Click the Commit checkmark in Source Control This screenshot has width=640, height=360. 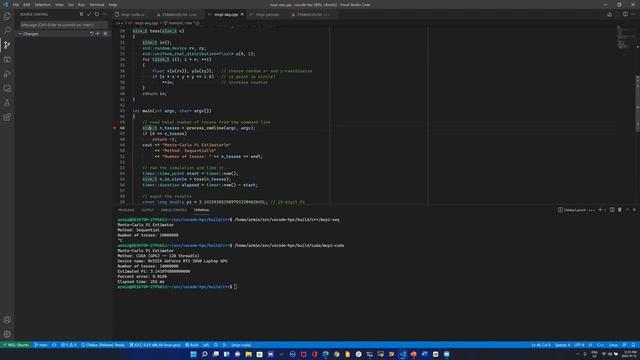click(x=89, y=14)
